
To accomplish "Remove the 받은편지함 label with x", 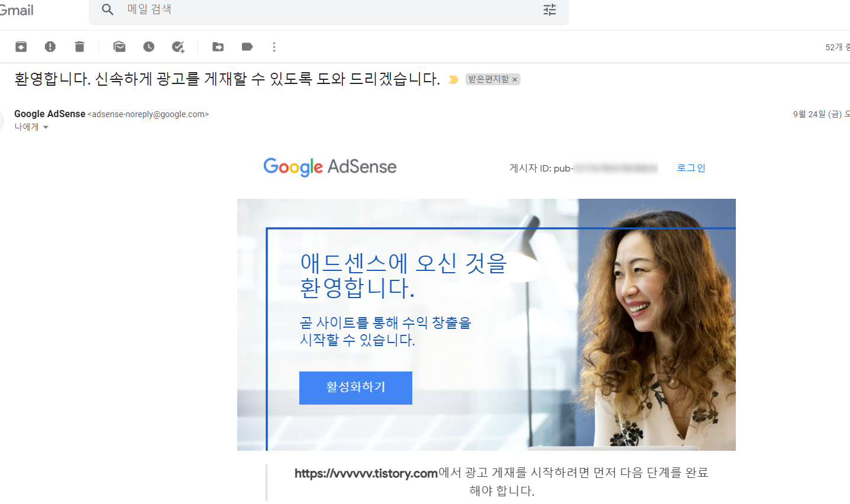I will click(x=515, y=79).
